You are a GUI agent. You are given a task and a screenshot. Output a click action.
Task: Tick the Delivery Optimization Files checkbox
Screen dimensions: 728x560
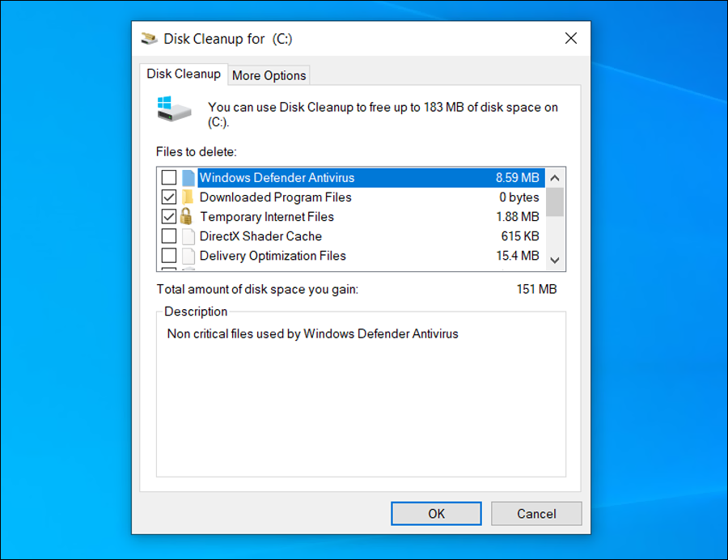pyautogui.click(x=169, y=256)
